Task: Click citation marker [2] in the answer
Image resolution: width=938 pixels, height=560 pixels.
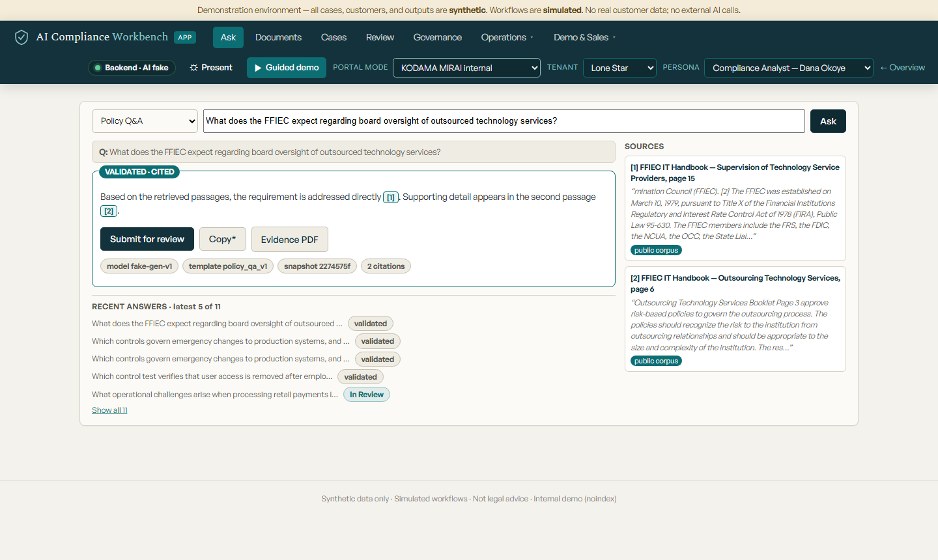Action: click(x=109, y=211)
